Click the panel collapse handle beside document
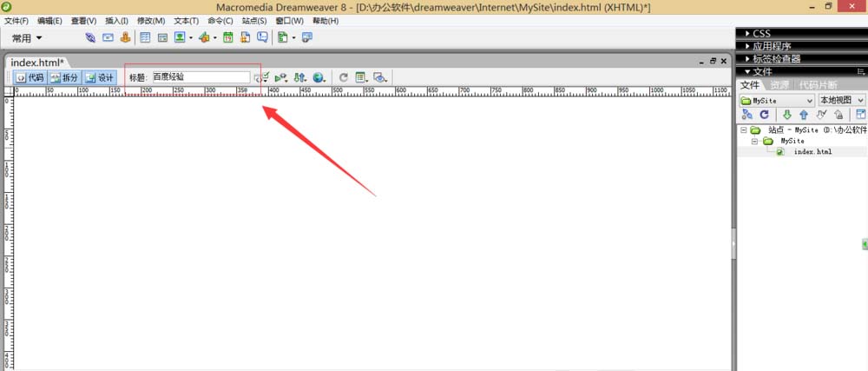Image resolution: width=868 pixels, height=371 pixels. (733, 243)
